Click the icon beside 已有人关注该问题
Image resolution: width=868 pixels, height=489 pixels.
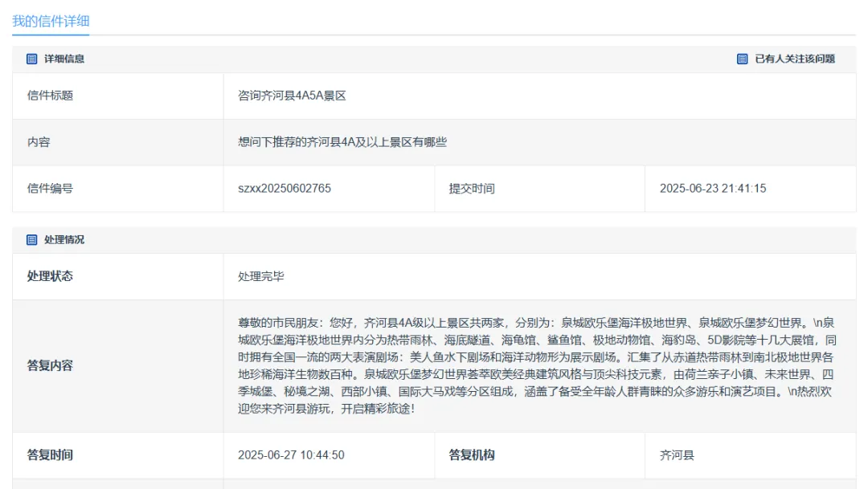pyautogui.click(x=743, y=59)
